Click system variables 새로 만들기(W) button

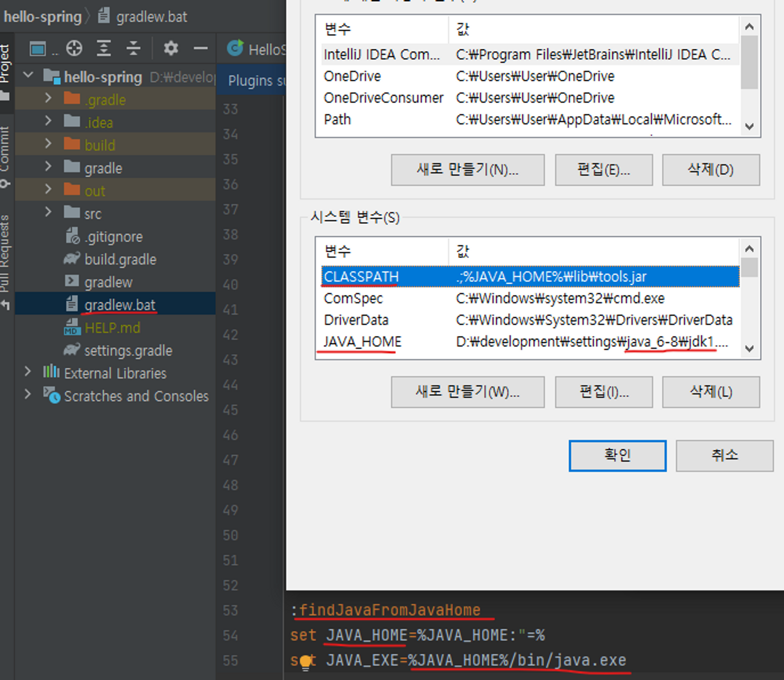coord(468,392)
